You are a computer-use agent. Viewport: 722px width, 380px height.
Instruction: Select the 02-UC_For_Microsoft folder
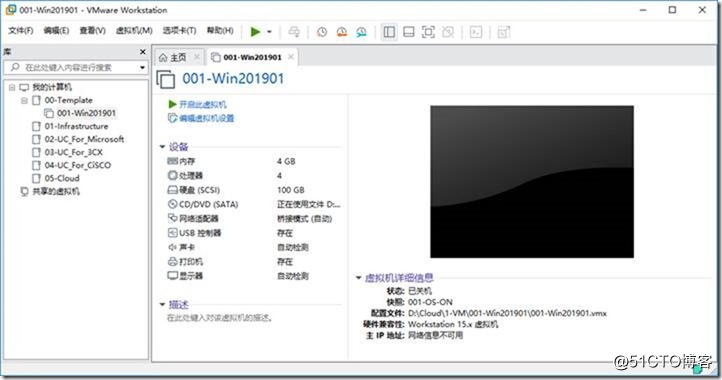tap(84, 139)
